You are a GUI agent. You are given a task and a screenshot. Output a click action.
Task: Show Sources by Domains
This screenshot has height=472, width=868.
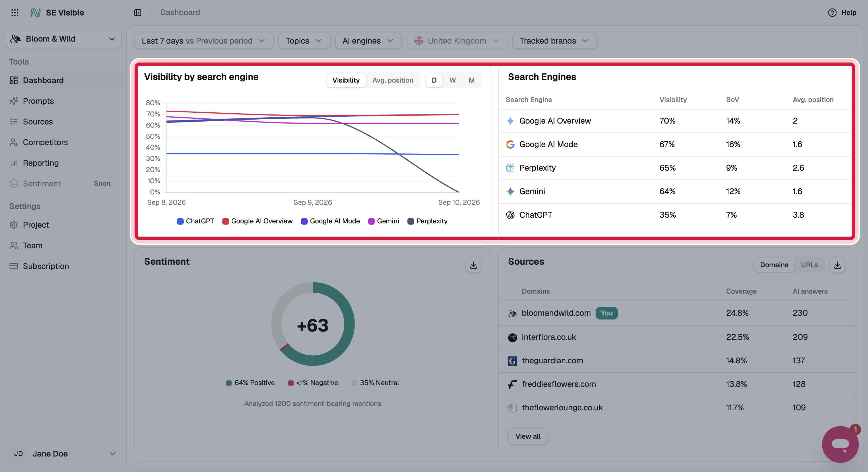(x=774, y=265)
